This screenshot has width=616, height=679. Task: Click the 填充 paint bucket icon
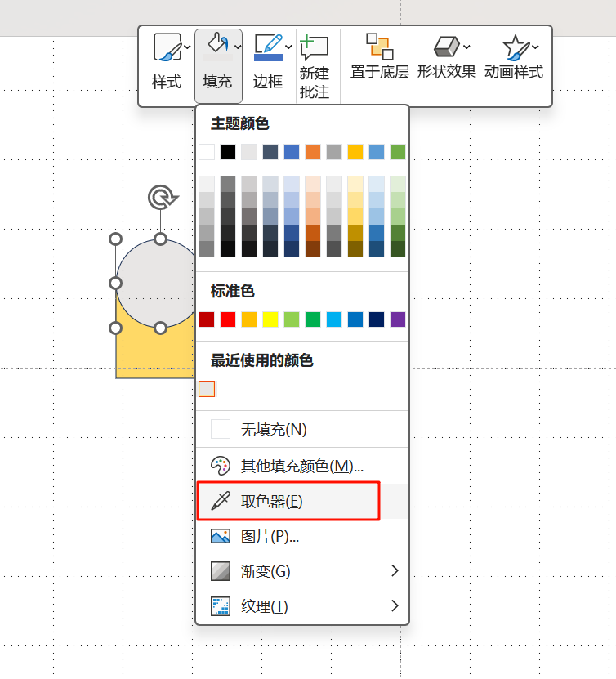point(217,47)
